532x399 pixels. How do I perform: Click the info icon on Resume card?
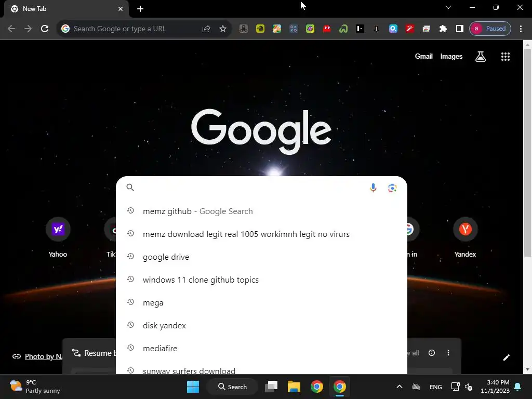click(x=432, y=353)
